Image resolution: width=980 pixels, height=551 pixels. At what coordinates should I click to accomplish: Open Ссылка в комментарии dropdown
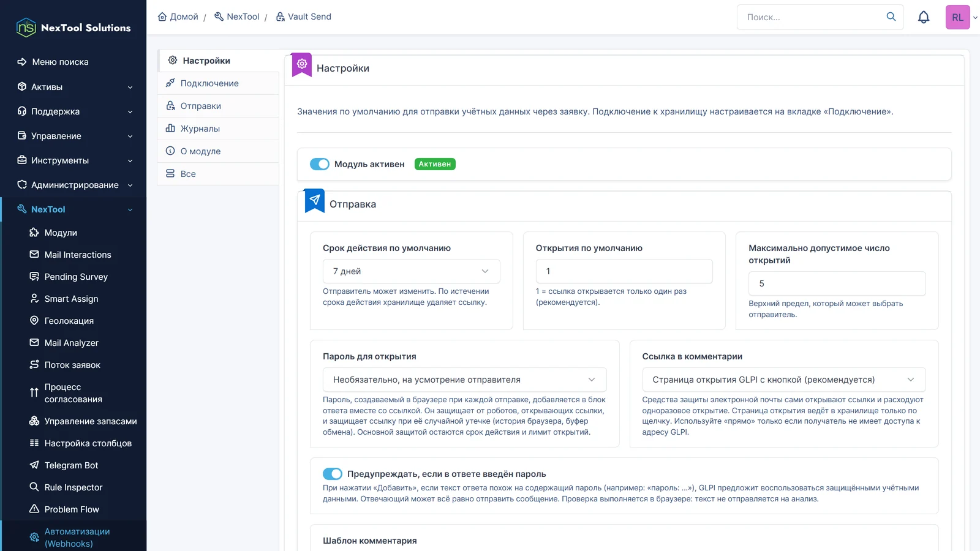pos(784,380)
